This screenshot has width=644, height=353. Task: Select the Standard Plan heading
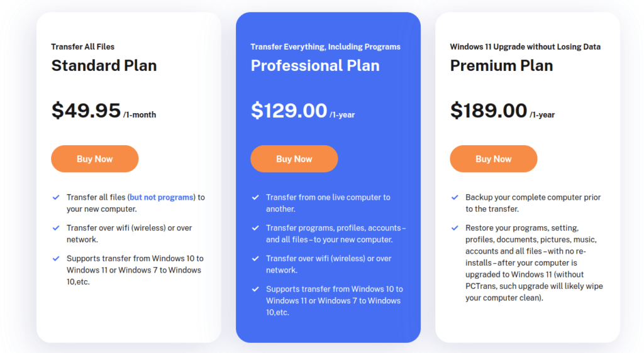104,65
